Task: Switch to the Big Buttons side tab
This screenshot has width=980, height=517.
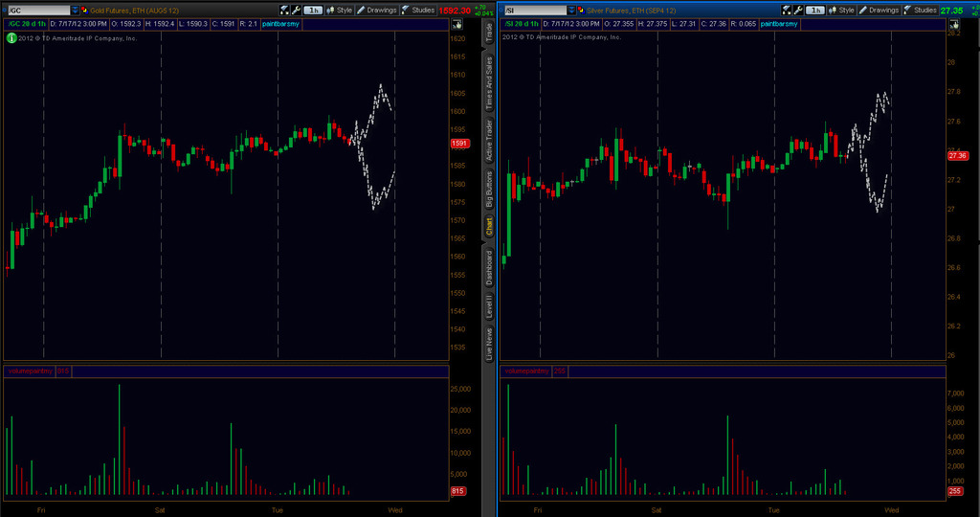Action: [489, 189]
